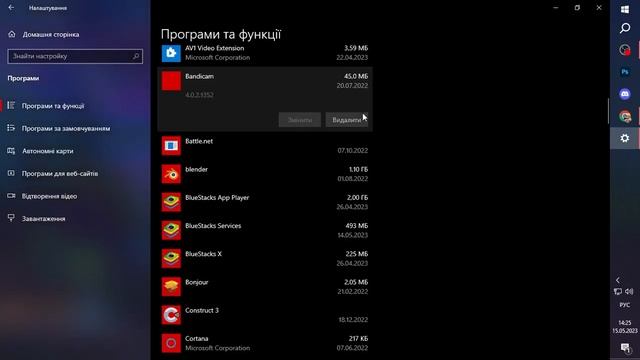Open Програми за замовчуванням menu item
The height and width of the screenshot is (360, 640).
tap(66, 128)
